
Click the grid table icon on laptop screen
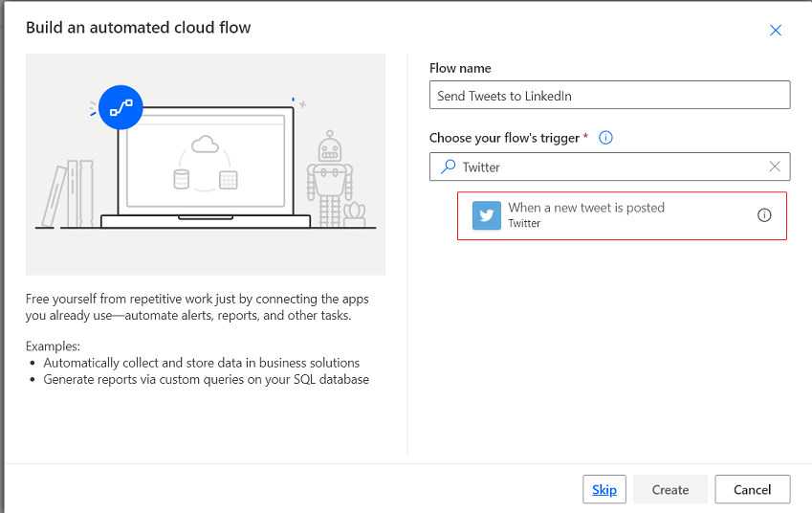[228, 179]
